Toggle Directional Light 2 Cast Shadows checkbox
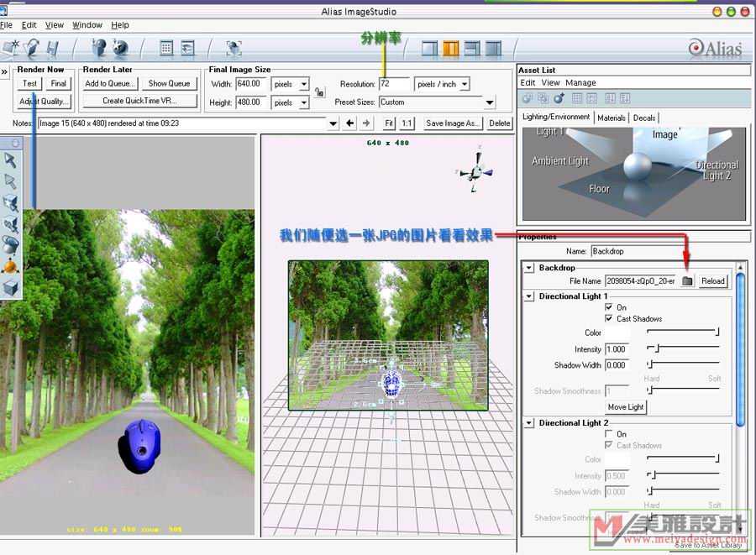 pos(608,445)
